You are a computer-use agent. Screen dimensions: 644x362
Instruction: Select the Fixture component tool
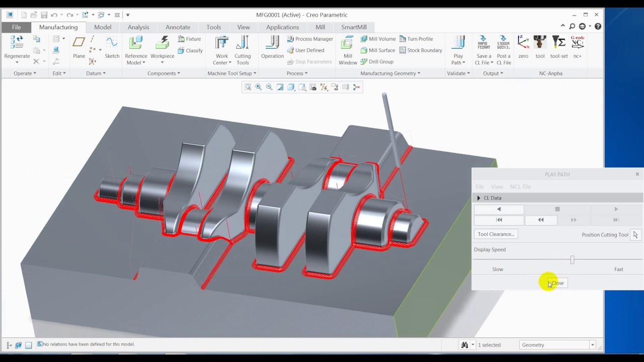(189, 39)
